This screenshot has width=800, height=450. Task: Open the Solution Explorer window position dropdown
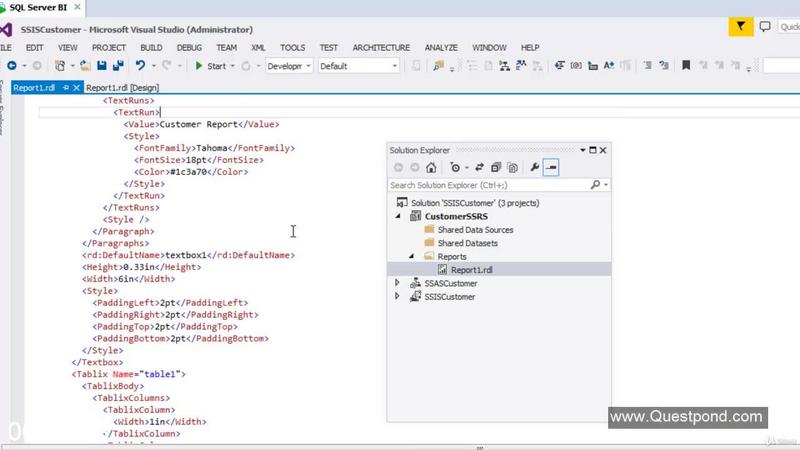(583, 150)
